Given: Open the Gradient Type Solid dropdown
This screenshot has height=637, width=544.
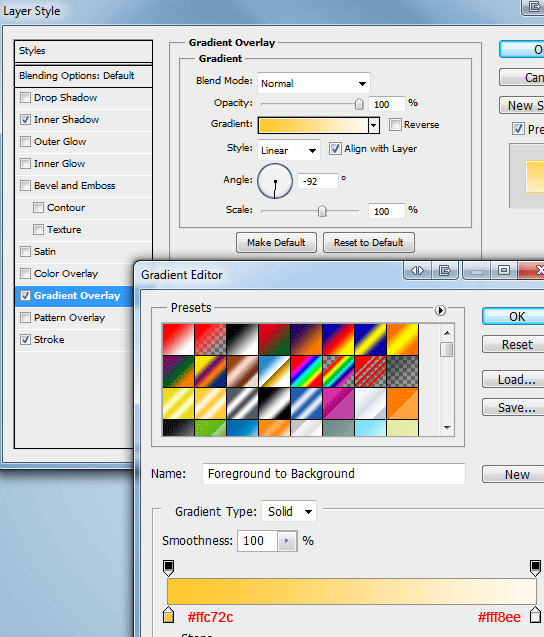Looking at the screenshot, I should tap(289, 511).
